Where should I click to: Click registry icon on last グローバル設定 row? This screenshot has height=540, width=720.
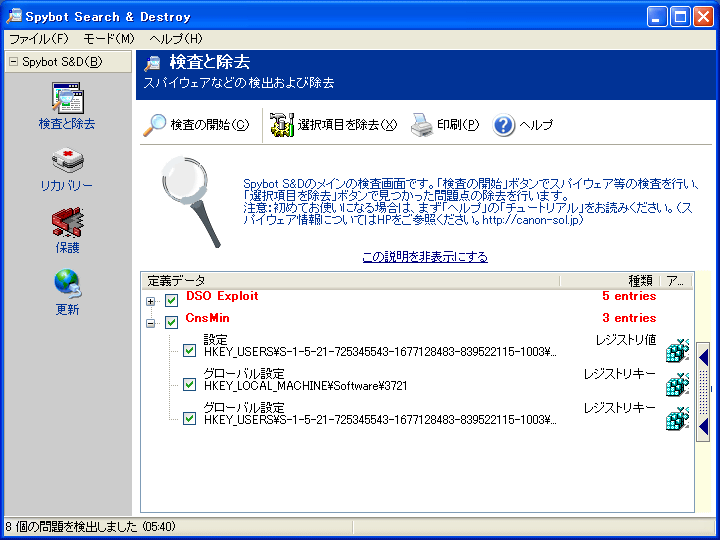[677, 419]
